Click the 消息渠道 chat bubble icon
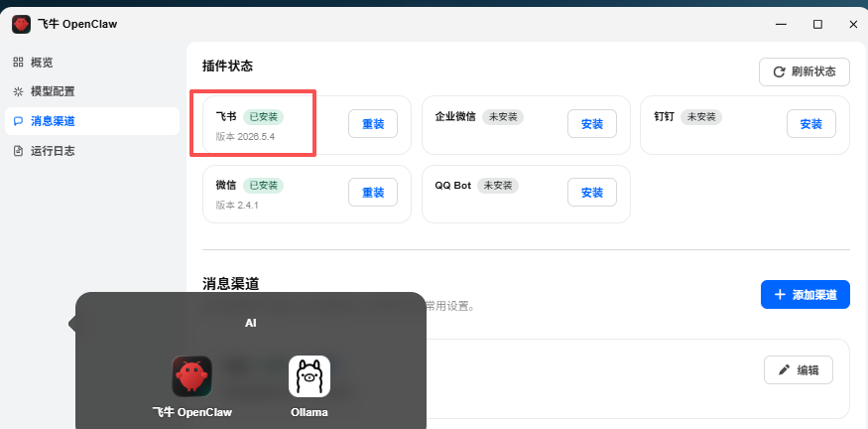 pyautogui.click(x=18, y=121)
